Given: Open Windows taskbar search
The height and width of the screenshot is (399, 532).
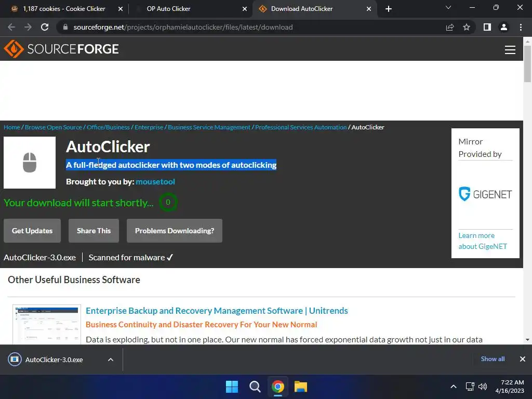Looking at the screenshot, I should (x=255, y=387).
